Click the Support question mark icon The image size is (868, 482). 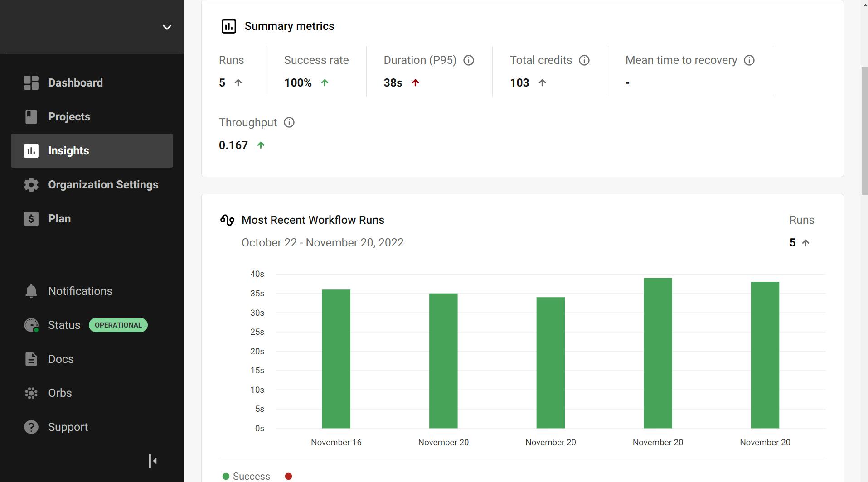pyautogui.click(x=31, y=427)
